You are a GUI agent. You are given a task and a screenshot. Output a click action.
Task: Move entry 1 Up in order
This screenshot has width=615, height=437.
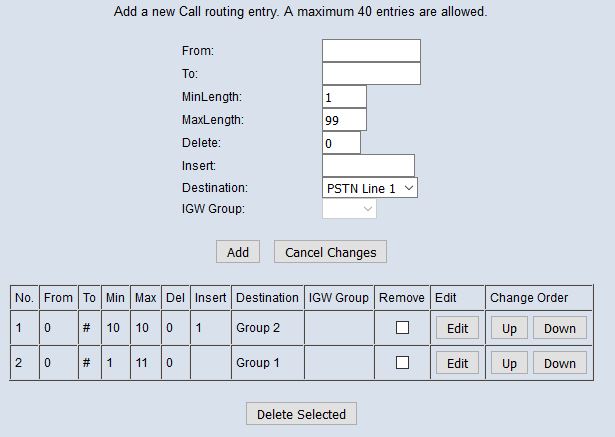click(x=509, y=328)
